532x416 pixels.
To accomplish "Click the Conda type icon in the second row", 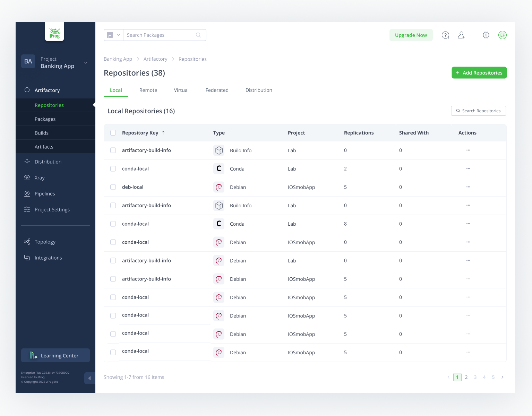I will point(219,169).
